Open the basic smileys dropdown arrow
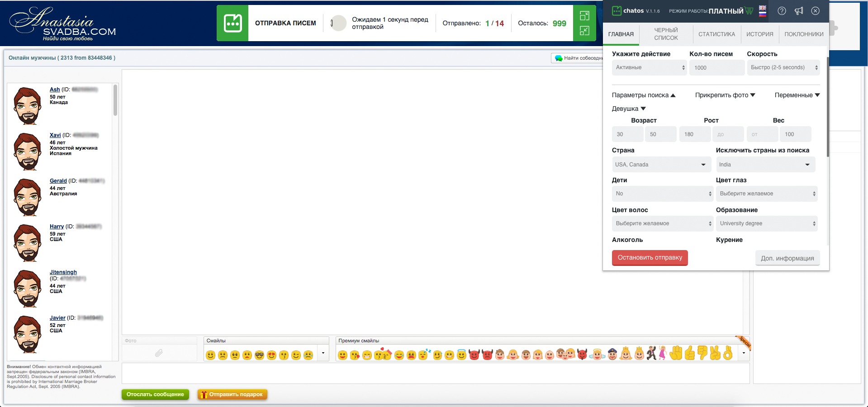The image size is (868, 407). 323,353
